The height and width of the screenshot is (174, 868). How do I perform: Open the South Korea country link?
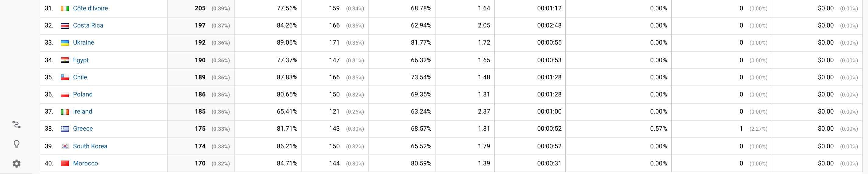pos(90,146)
